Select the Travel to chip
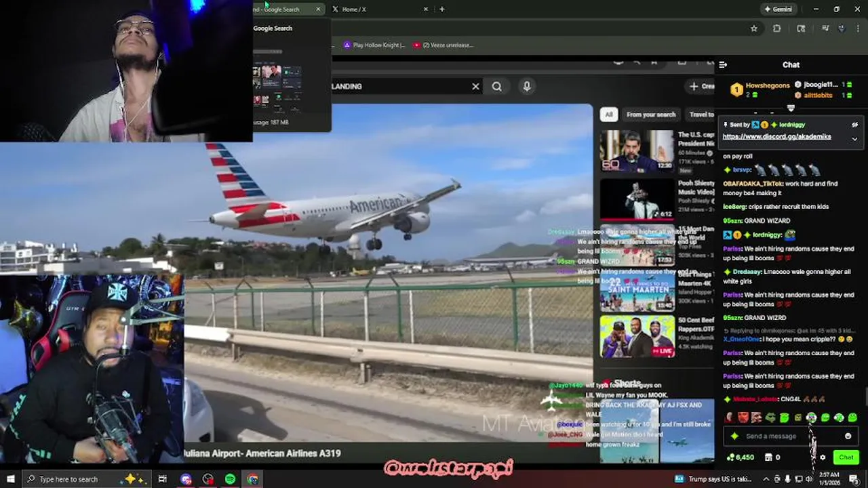Viewport: 868px width, 488px height. click(x=700, y=115)
